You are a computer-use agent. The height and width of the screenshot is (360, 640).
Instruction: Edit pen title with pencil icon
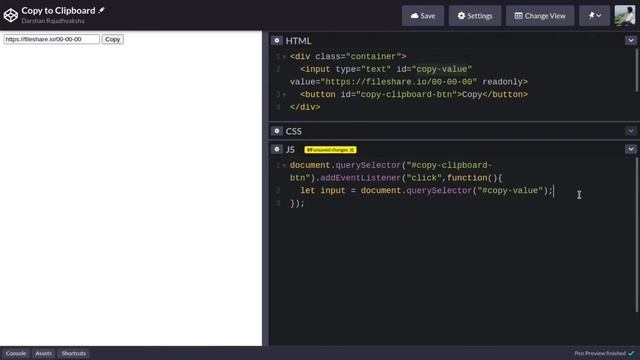pyautogui.click(x=101, y=10)
